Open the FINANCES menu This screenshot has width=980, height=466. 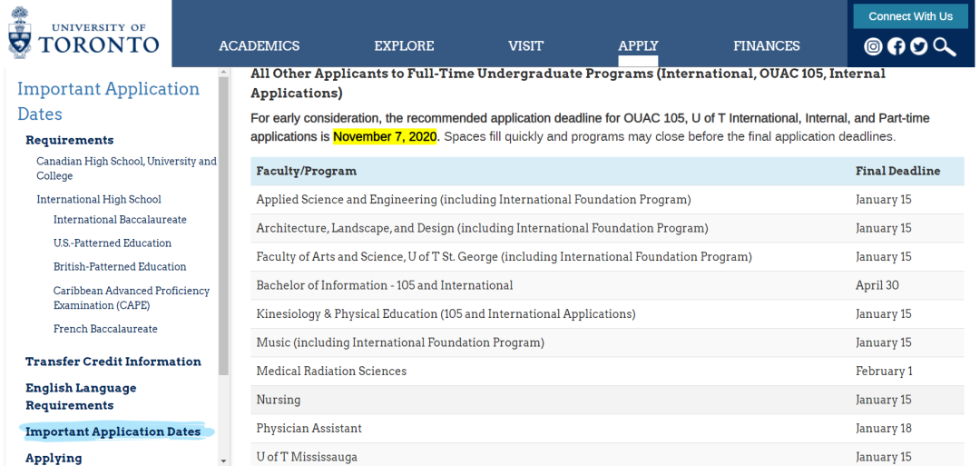pos(766,45)
